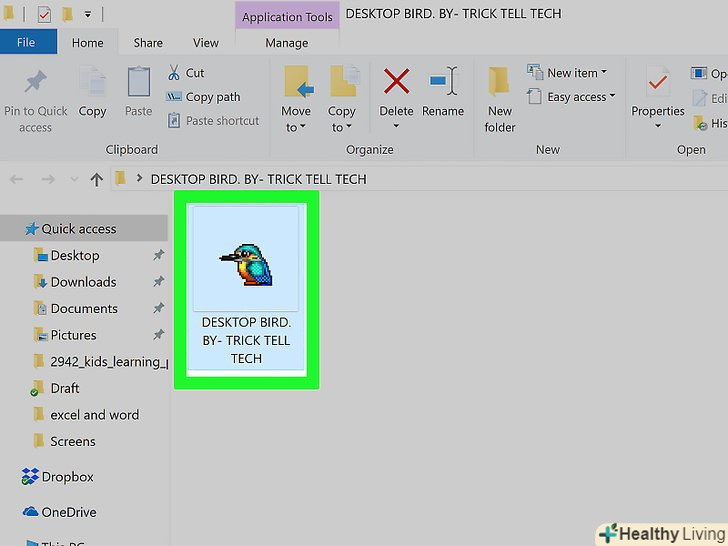Click the Back navigation arrow
Image resolution: width=728 pixels, height=546 pixels.
(x=17, y=179)
